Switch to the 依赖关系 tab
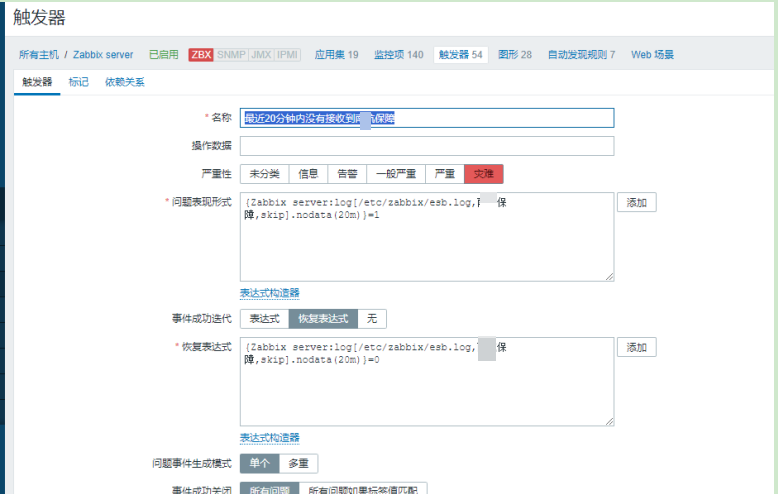 125,82
